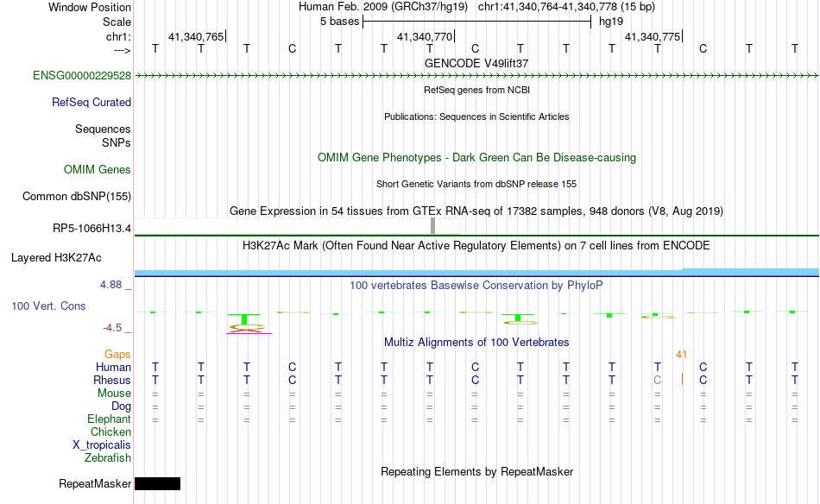Click the black RepeatMasker element block
The height and width of the screenshot is (504, 820).
(157, 483)
